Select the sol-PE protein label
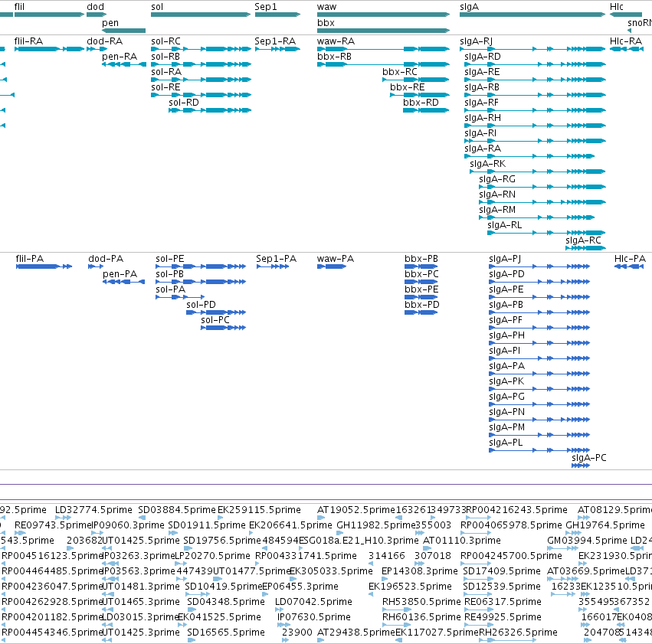This screenshot has height=644, width=652. [169, 259]
